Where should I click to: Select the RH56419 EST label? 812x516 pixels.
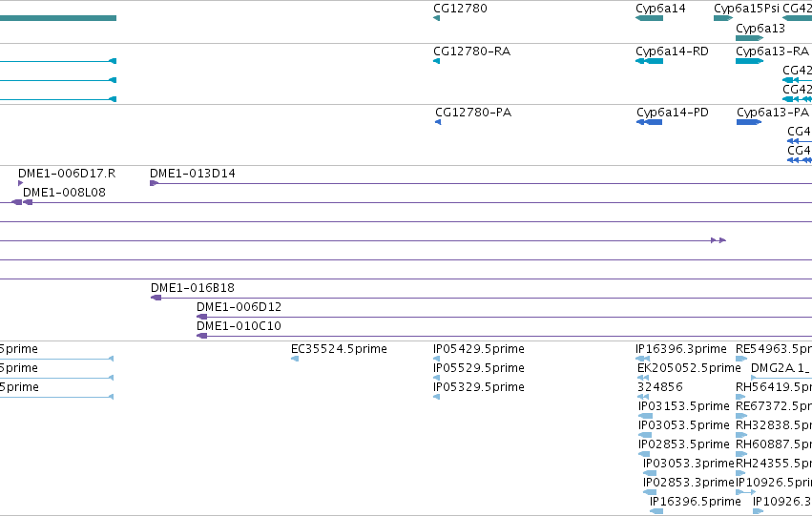(x=774, y=387)
